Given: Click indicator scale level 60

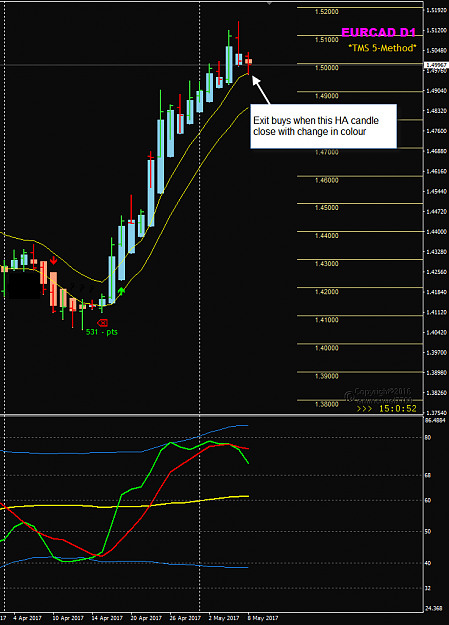Looking at the screenshot, I should [428, 500].
